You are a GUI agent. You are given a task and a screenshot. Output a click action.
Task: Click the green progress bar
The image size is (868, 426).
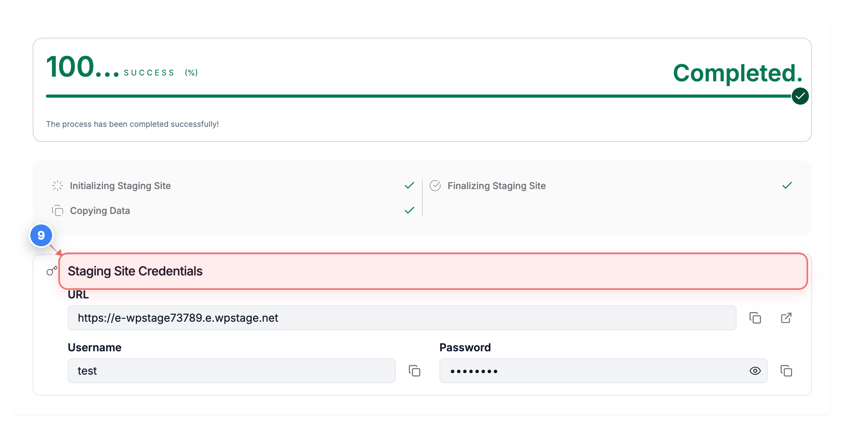coord(389,96)
